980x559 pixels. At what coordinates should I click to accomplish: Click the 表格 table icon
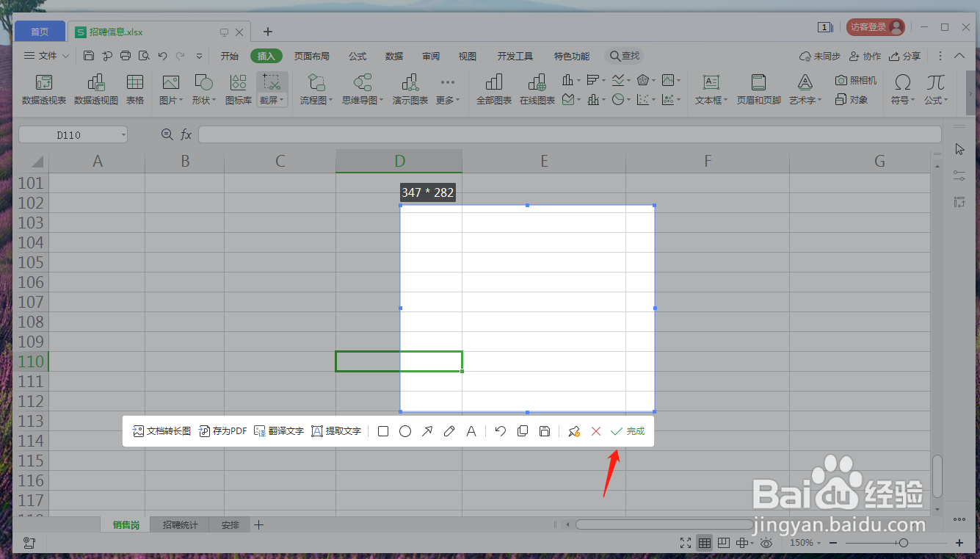coord(135,90)
